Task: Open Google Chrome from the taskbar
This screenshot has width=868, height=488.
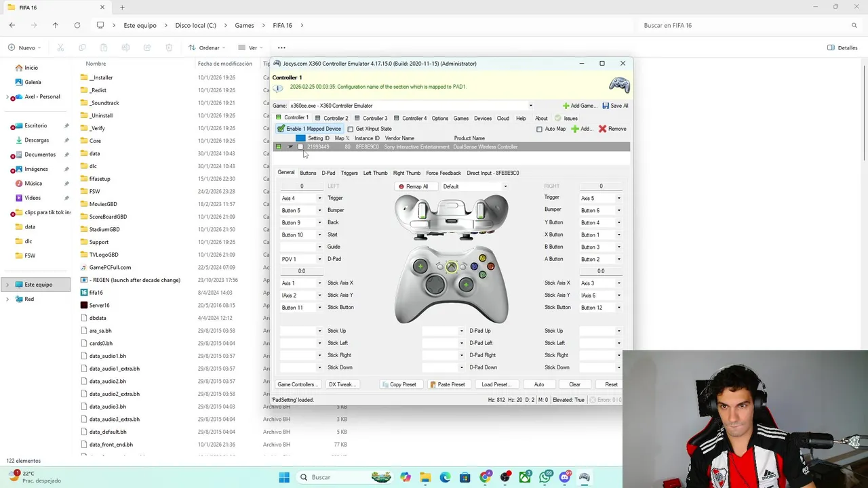Action: coord(485,477)
